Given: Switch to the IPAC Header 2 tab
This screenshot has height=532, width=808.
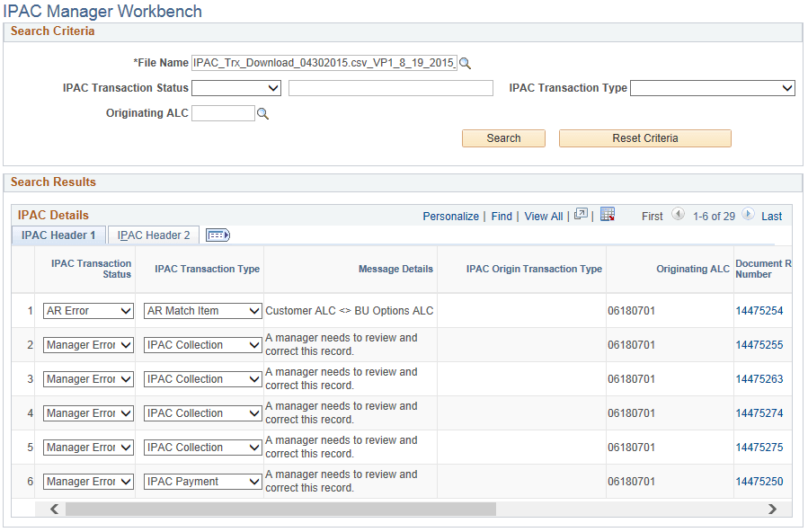Looking at the screenshot, I should click(153, 235).
